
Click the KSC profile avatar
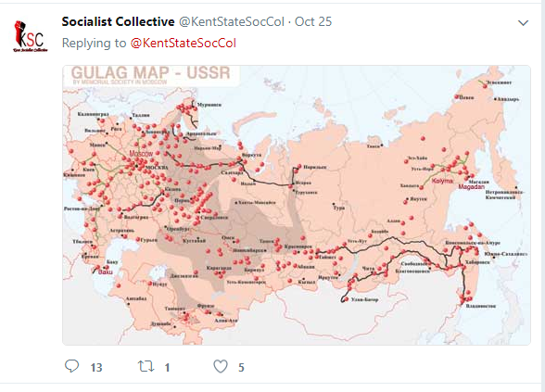(31, 36)
